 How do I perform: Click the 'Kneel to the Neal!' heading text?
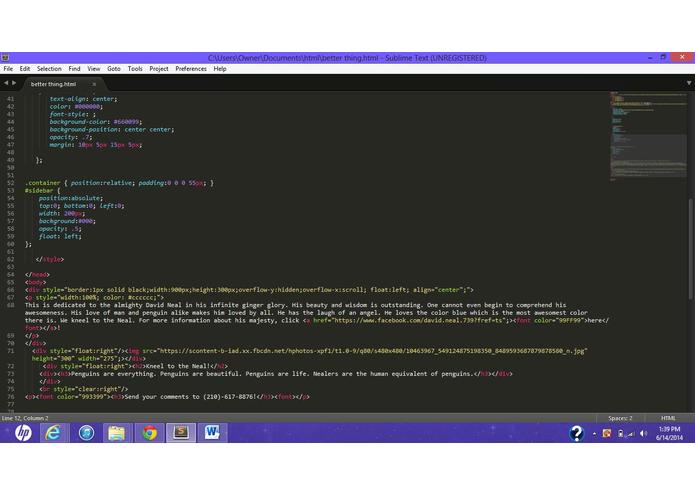178,366
